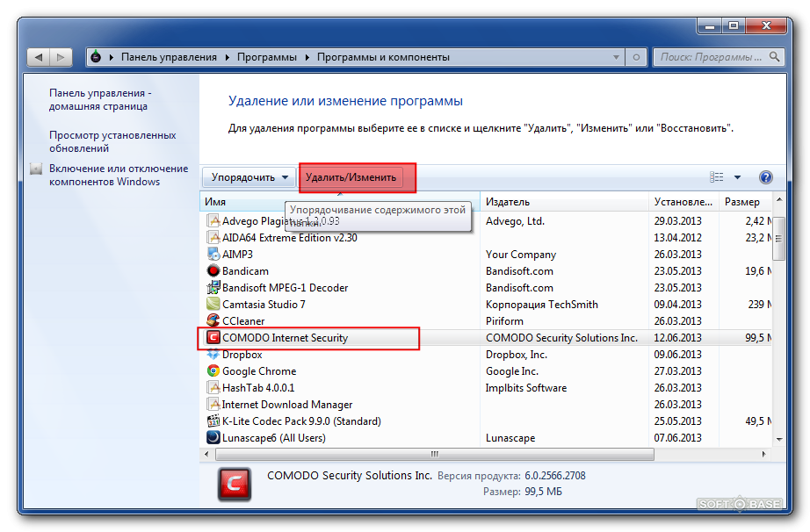Click the AIMP3 program icon

pos(213,254)
